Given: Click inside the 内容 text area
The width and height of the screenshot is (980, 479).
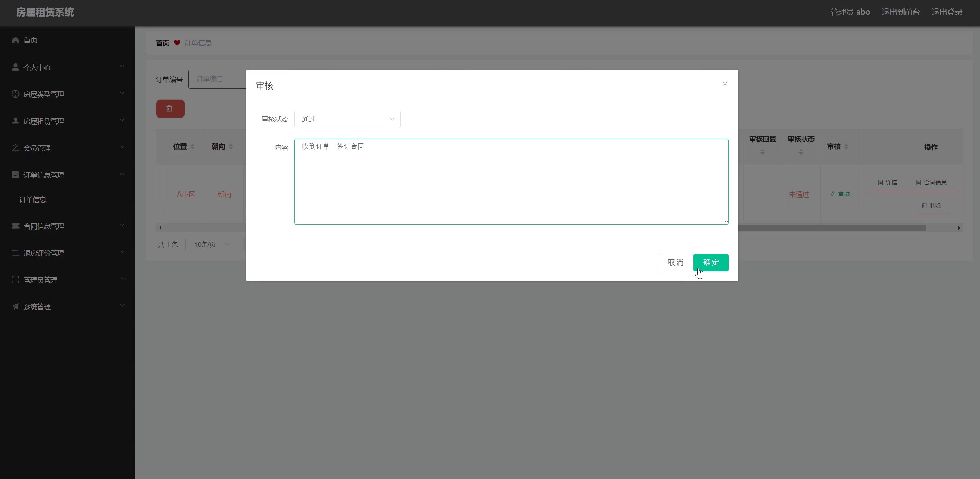Looking at the screenshot, I should pos(511,181).
